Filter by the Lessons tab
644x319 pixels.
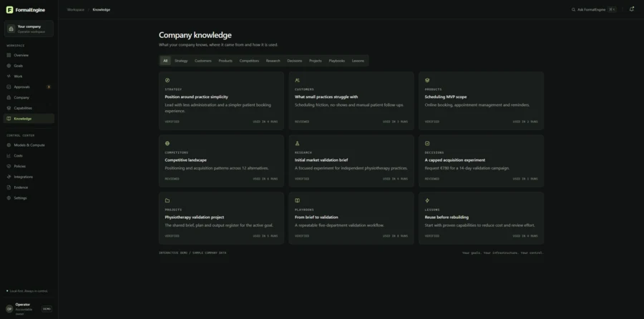coord(358,61)
